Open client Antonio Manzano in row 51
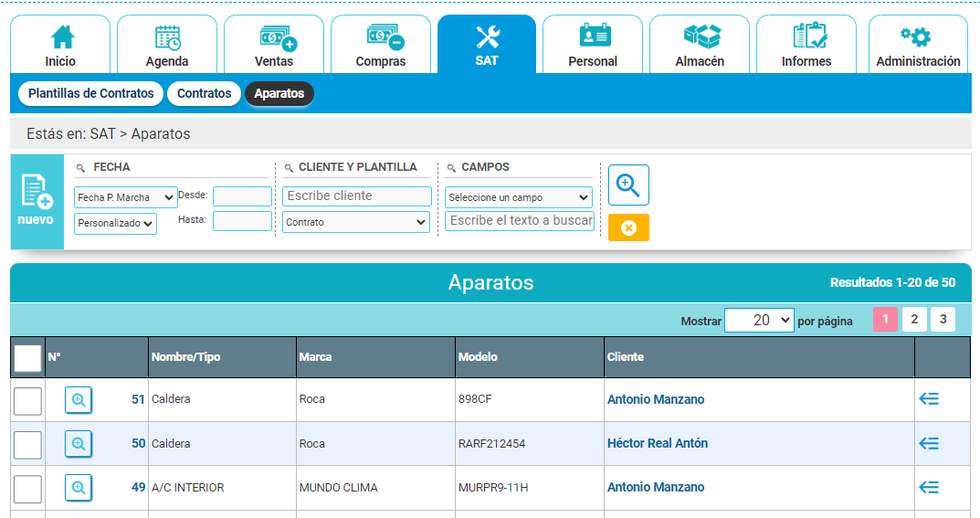Viewport: 980px width, 518px height. 656,399
